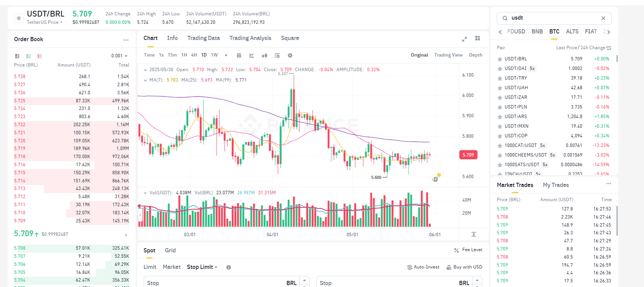The height and width of the screenshot is (287, 644).
Task: Open chart settings gear
Action: coord(290,55)
